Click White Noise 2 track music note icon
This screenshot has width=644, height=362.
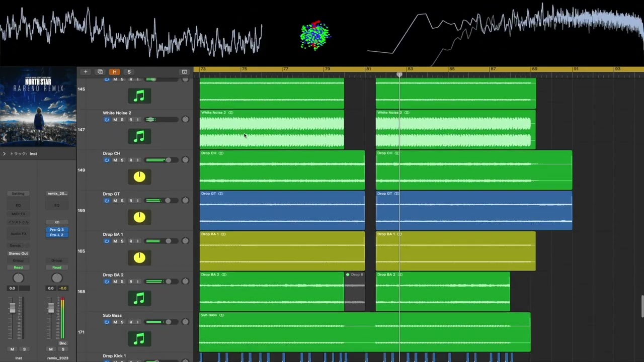coord(139,136)
